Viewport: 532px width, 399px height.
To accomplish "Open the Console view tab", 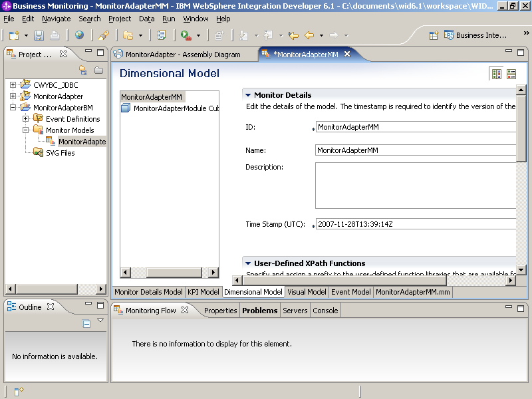I will [325, 311].
